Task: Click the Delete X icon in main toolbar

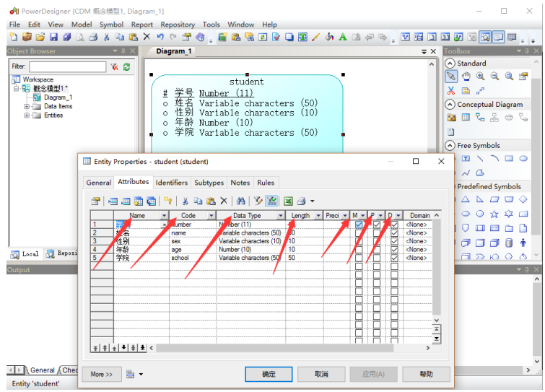Action: point(147,37)
